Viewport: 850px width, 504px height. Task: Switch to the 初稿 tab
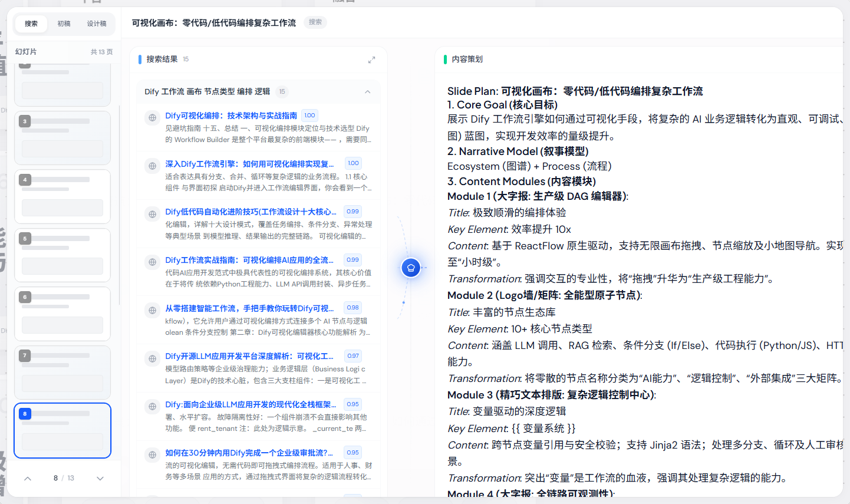tap(64, 24)
